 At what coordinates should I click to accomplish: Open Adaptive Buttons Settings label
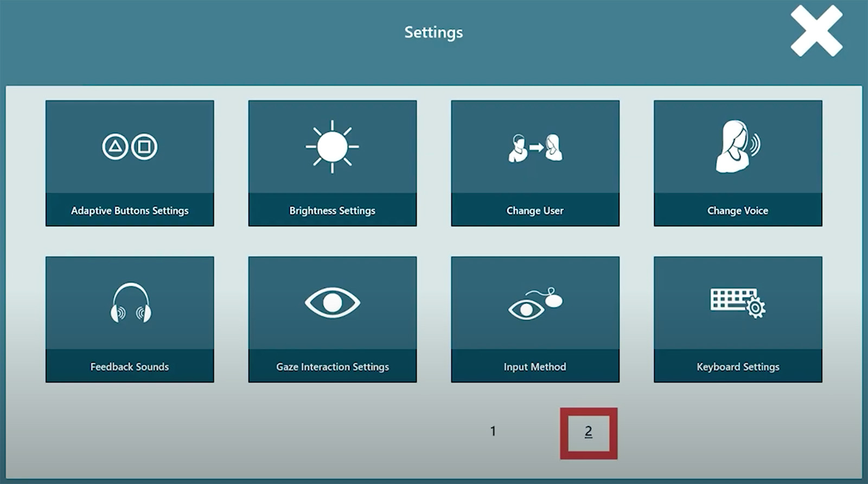[130, 211]
